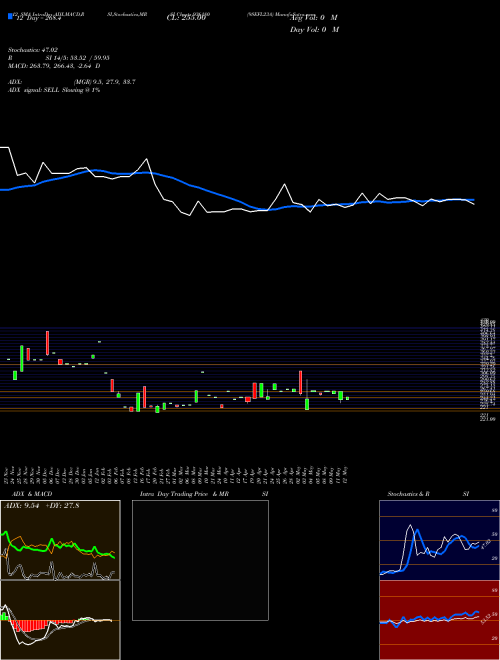The width and height of the screenshot is (500, 660).
Task: Click the 12 May date label on the axis
Action: [346, 474]
